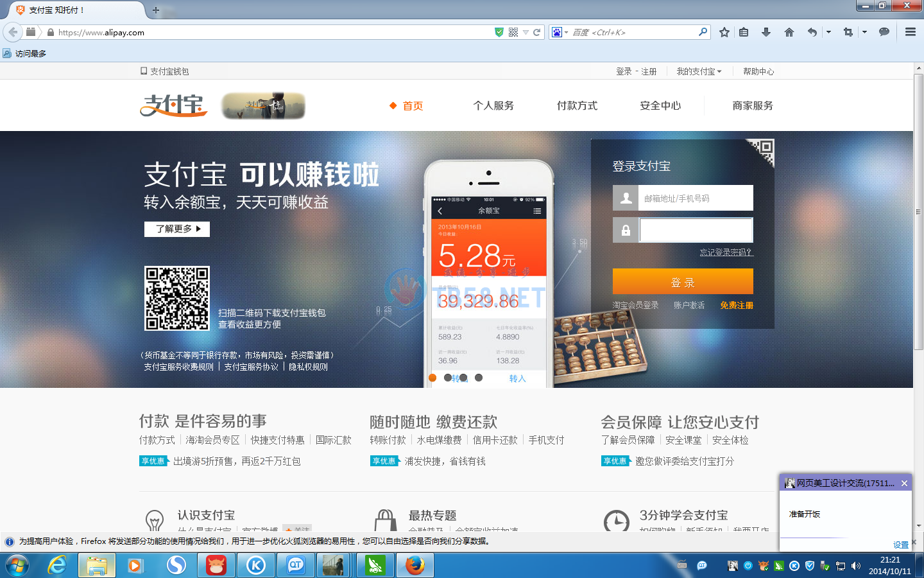Click the site identity lock icon
This screenshot has height=578, width=924.
pyautogui.click(x=50, y=32)
